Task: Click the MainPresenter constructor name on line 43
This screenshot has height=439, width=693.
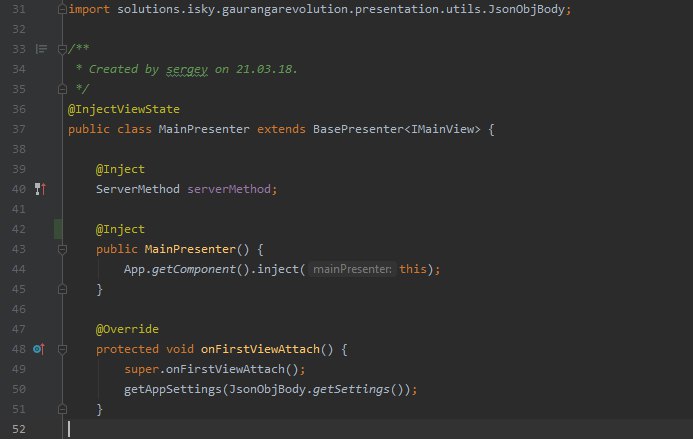Action: 190,249
